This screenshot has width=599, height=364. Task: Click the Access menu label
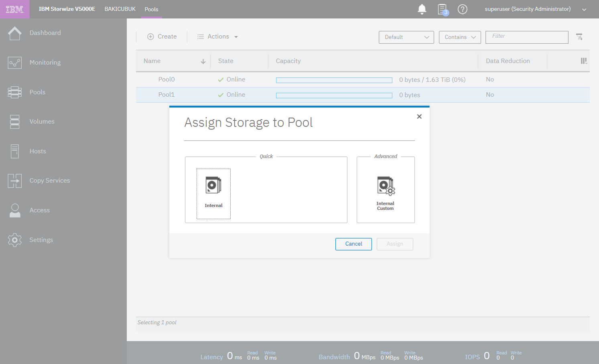point(40,210)
